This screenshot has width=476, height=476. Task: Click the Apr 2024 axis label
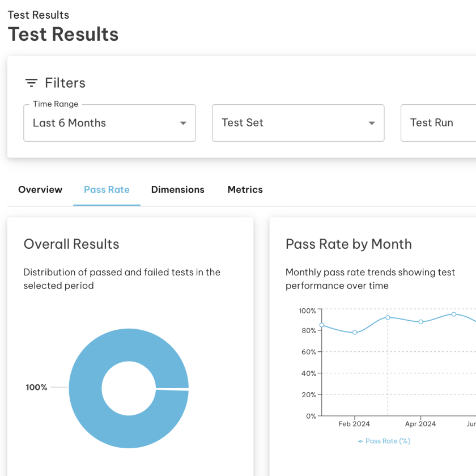(420, 424)
